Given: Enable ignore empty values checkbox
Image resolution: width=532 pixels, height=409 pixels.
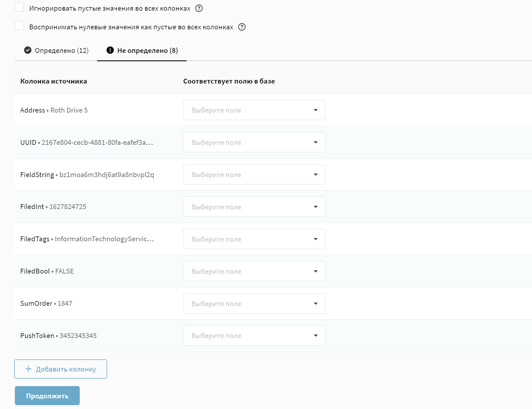Looking at the screenshot, I should 19,7.
